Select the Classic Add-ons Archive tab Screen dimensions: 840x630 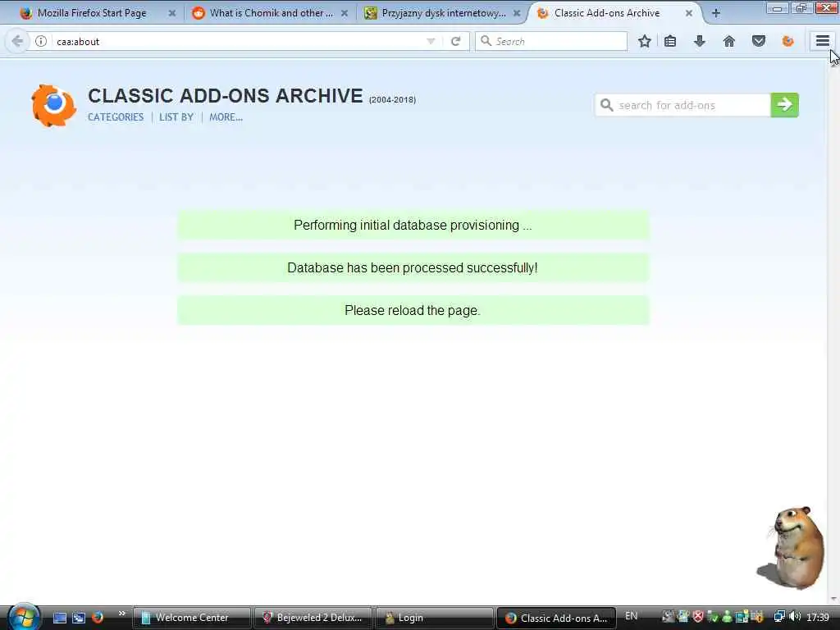[x=607, y=13]
